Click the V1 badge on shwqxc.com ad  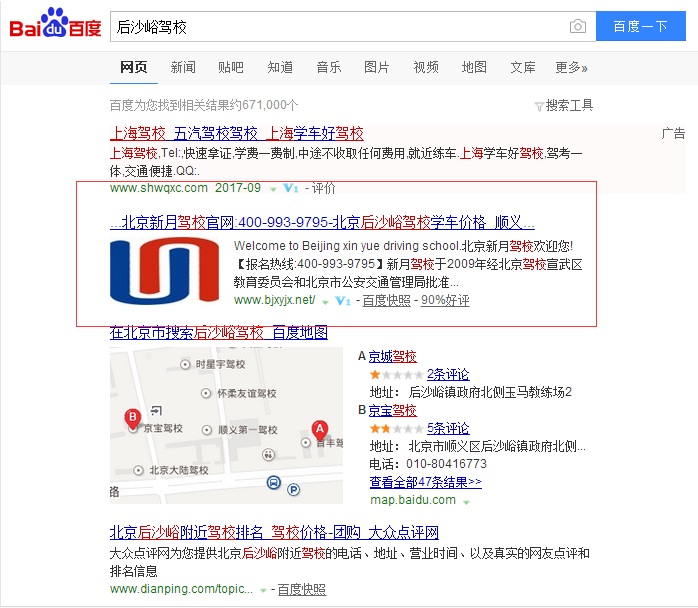pos(290,188)
